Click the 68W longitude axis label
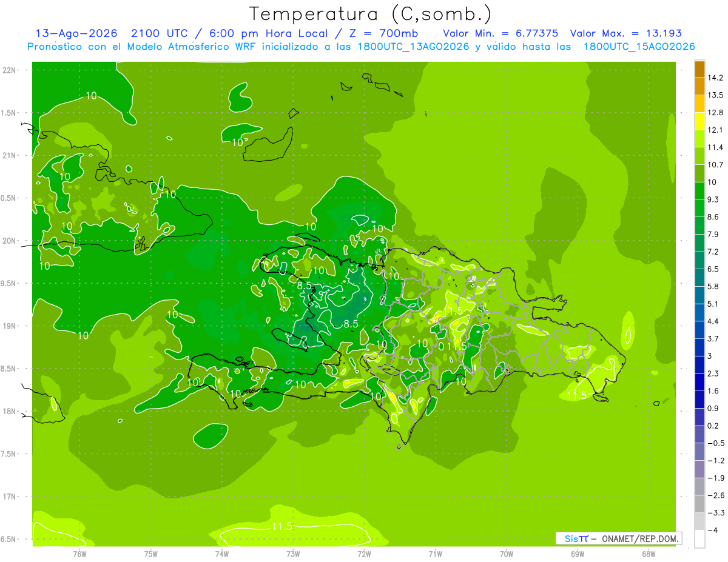Screen dimensions: 728x562 tap(649, 554)
